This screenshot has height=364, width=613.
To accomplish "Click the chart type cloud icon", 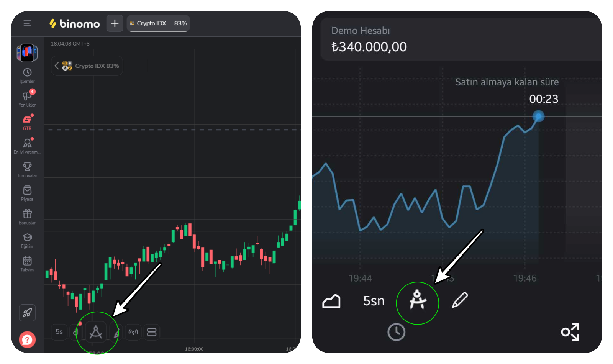I will pos(332,301).
